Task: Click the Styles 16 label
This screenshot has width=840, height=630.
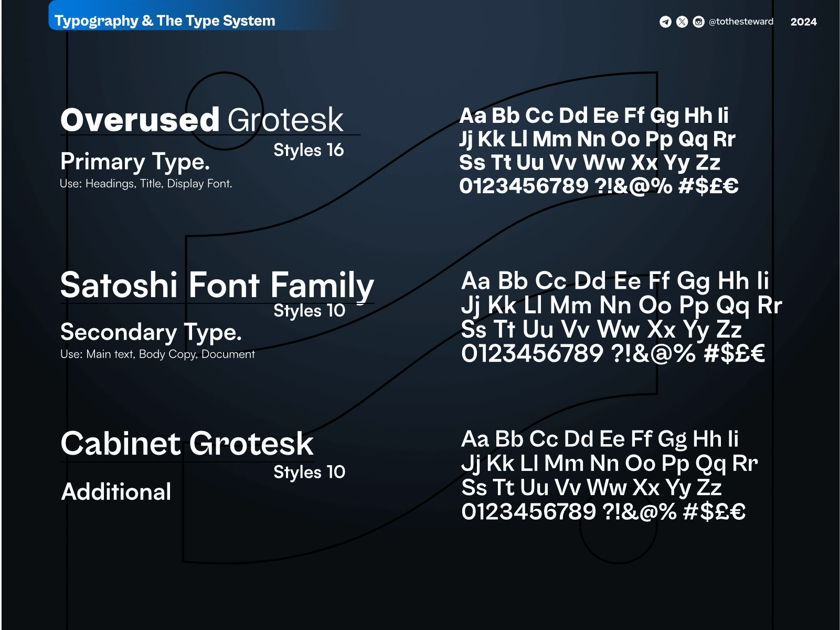Action: click(x=309, y=150)
